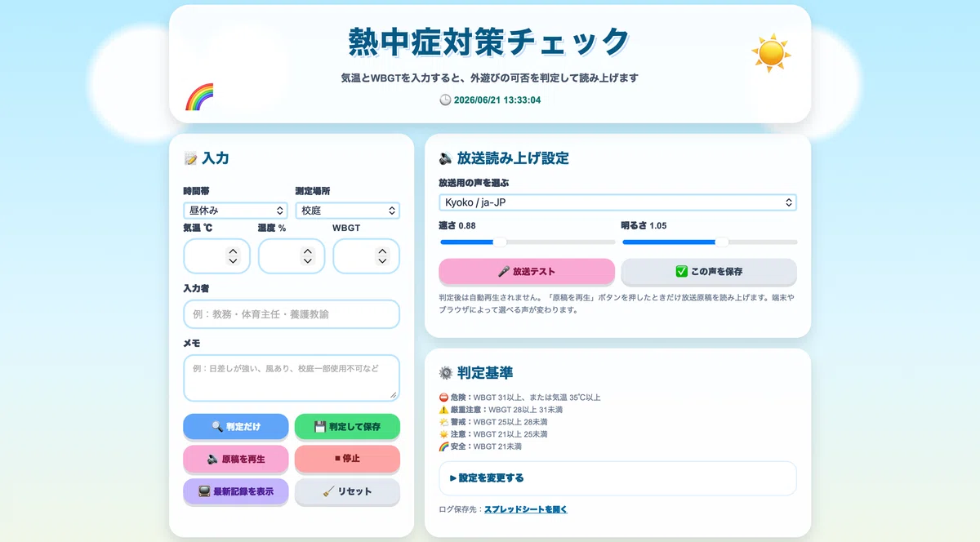Screen dimensions: 980x542
Task: Click the 判定して保存 button
Action: pos(347,426)
